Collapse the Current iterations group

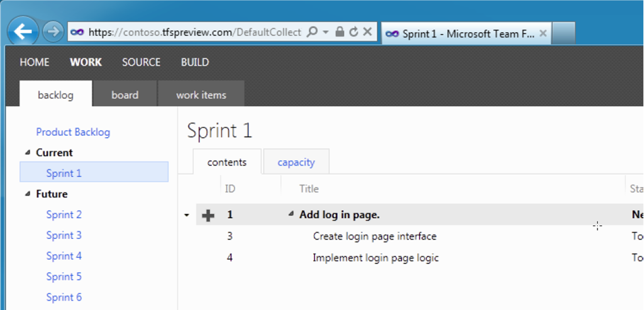(27, 153)
